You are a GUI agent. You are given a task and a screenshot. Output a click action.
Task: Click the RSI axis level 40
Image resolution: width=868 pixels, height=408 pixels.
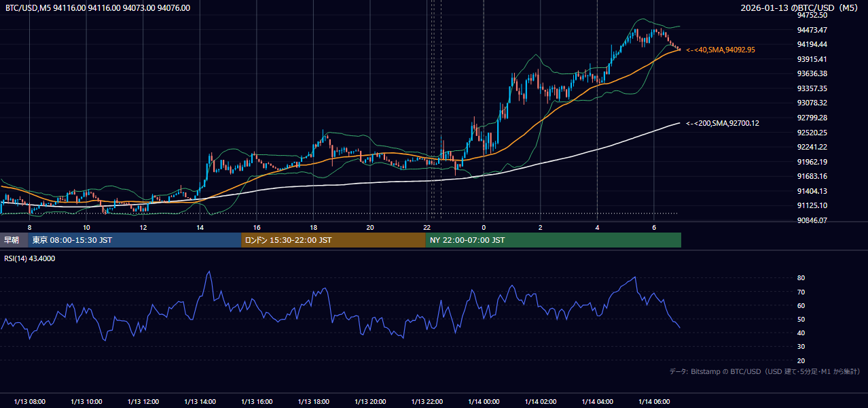(x=801, y=333)
